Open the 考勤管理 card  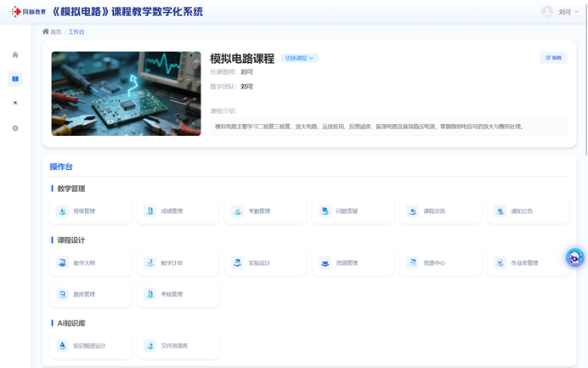click(265, 212)
